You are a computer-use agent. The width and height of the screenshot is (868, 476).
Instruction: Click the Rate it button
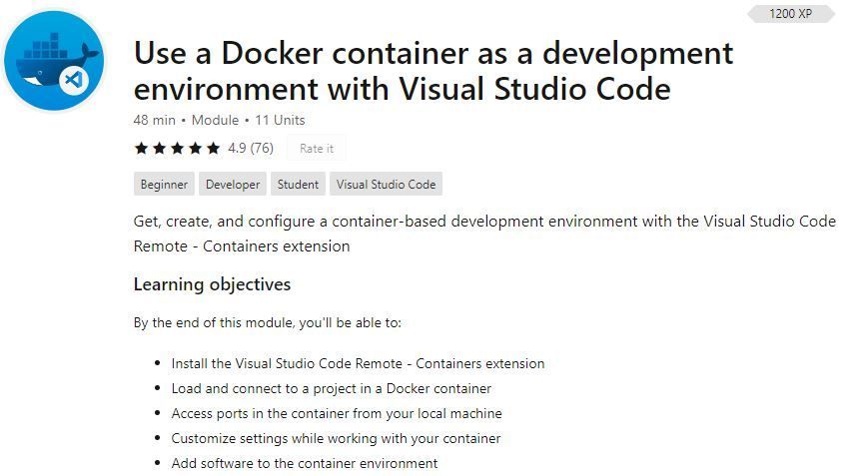316,148
